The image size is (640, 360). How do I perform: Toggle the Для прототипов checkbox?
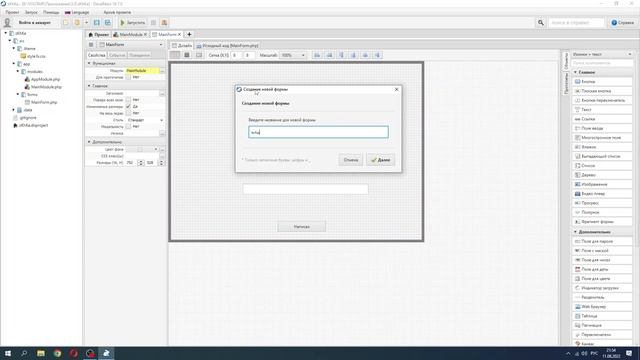tap(128, 77)
